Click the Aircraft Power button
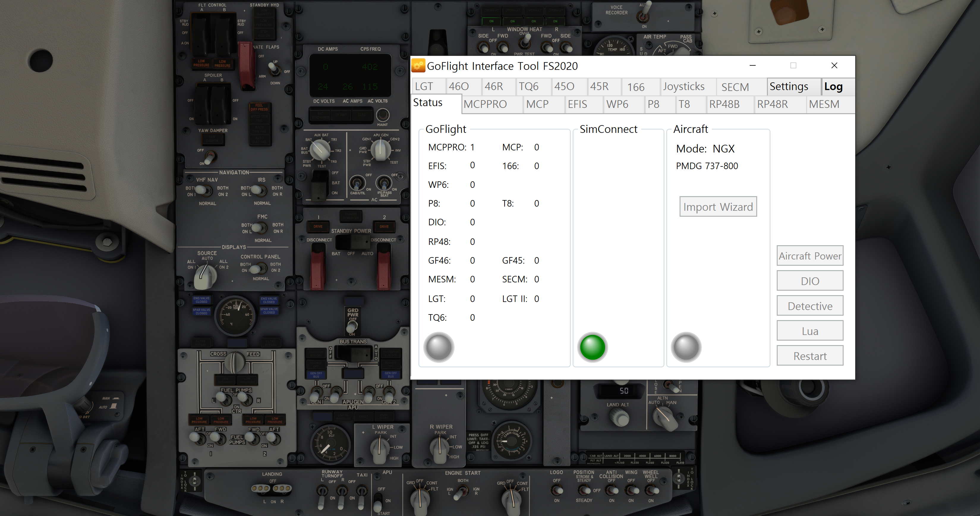The height and width of the screenshot is (516, 980). 810,256
